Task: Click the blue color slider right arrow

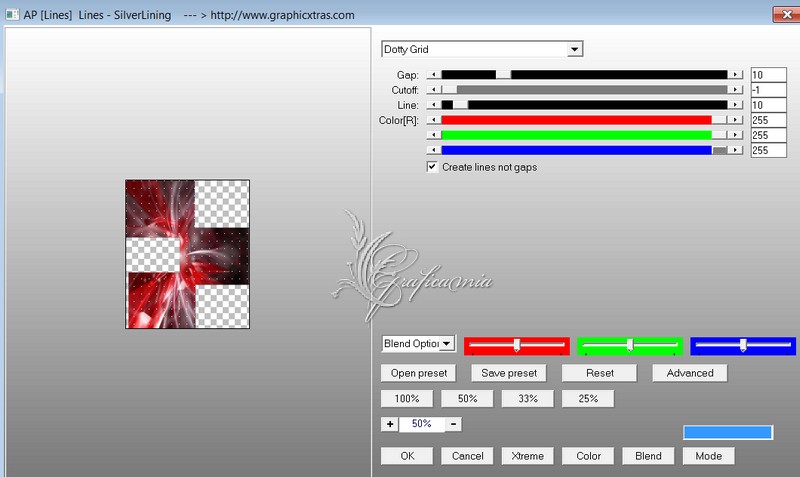Action: click(x=735, y=150)
